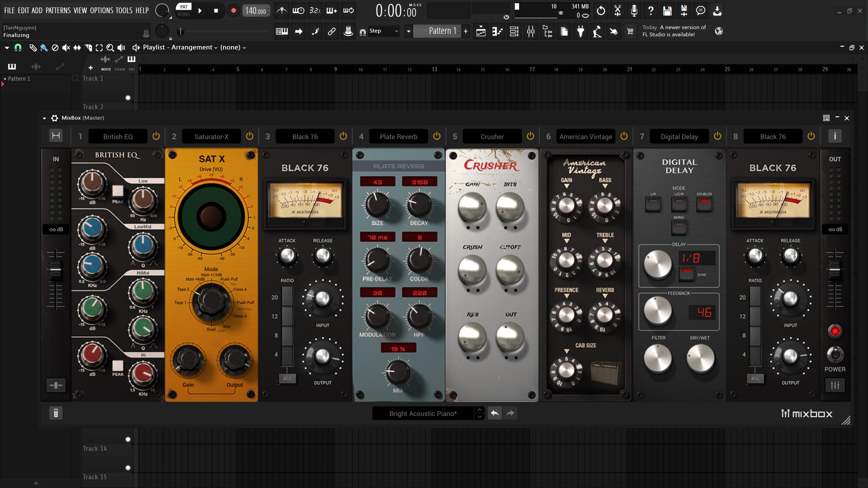
Task: Click the red Record button
Action: click(233, 11)
